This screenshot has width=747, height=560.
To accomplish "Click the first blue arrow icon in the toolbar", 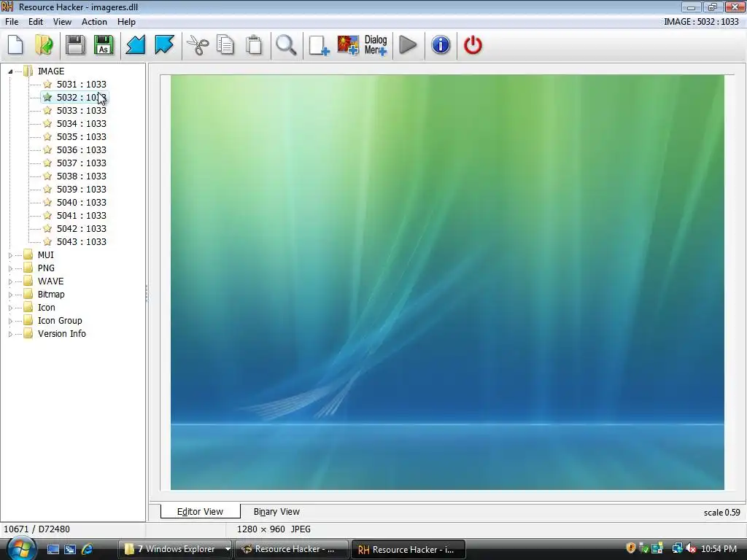I will pyautogui.click(x=135, y=45).
